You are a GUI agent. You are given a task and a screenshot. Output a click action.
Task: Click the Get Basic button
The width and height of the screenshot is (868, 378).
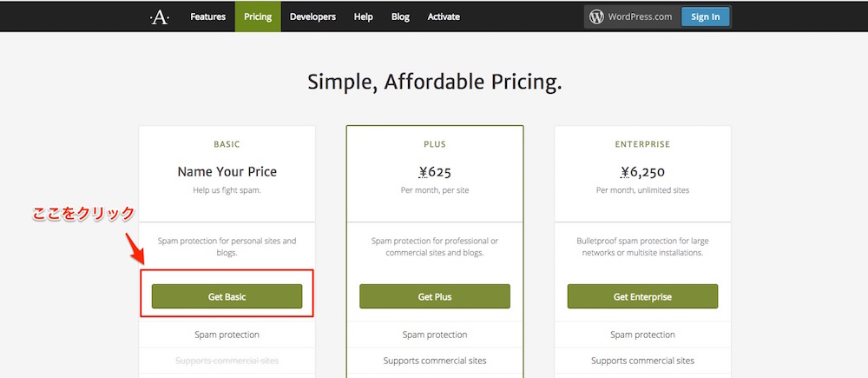point(227,296)
